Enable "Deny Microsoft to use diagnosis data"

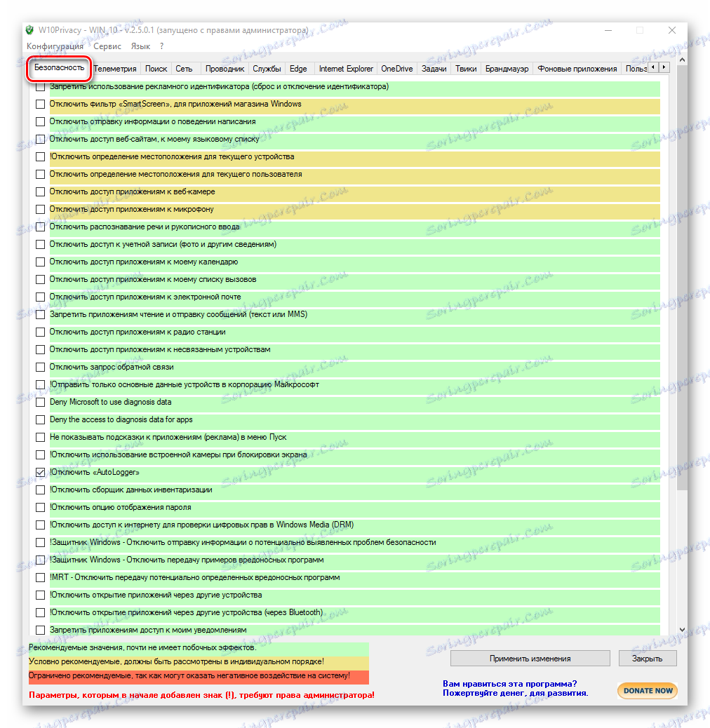pyautogui.click(x=40, y=402)
